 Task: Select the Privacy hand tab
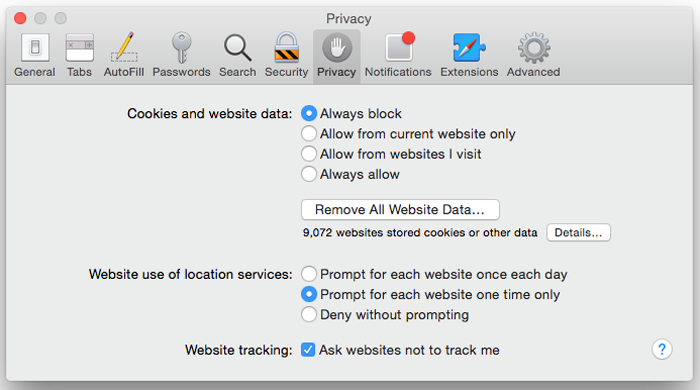point(337,56)
